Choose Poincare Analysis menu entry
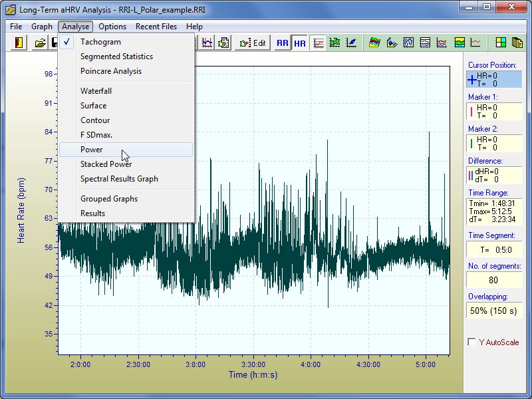Screen dimensions: 532x399 pos(110,71)
